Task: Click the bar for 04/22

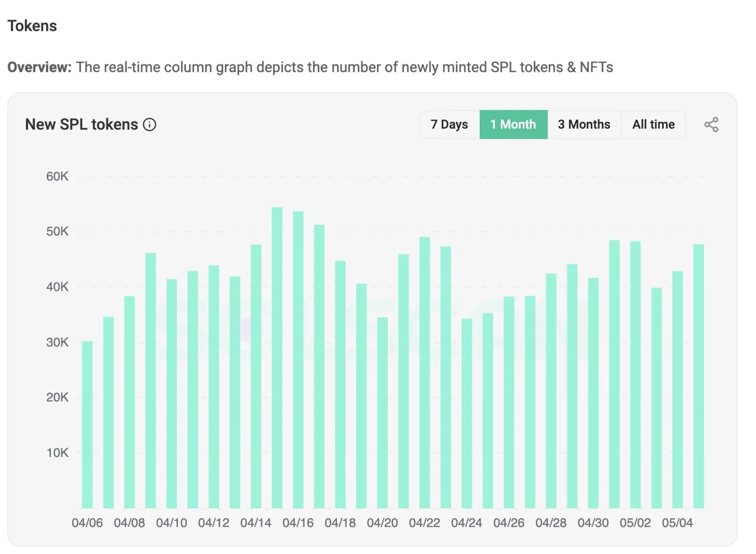Action: pyautogui.click(x=425, y=372)
